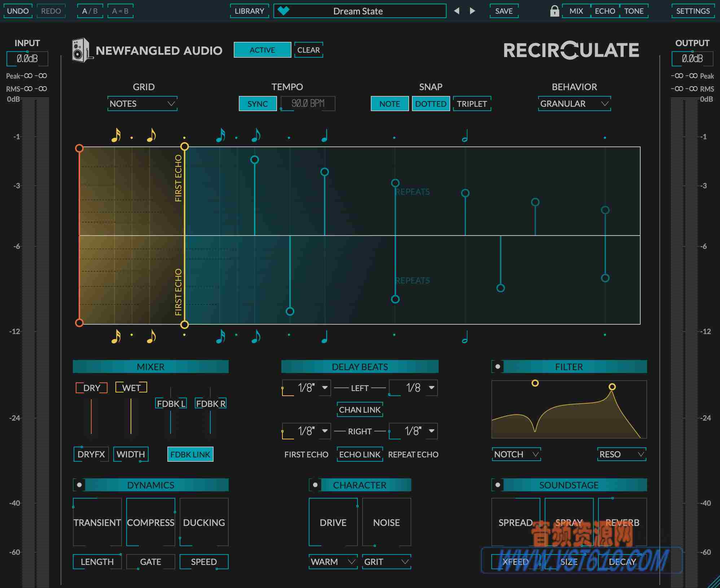The width and height of the screenshot is (720, 588).
Task: Toggle the FDBK LINK control
Action: (190, 454)
